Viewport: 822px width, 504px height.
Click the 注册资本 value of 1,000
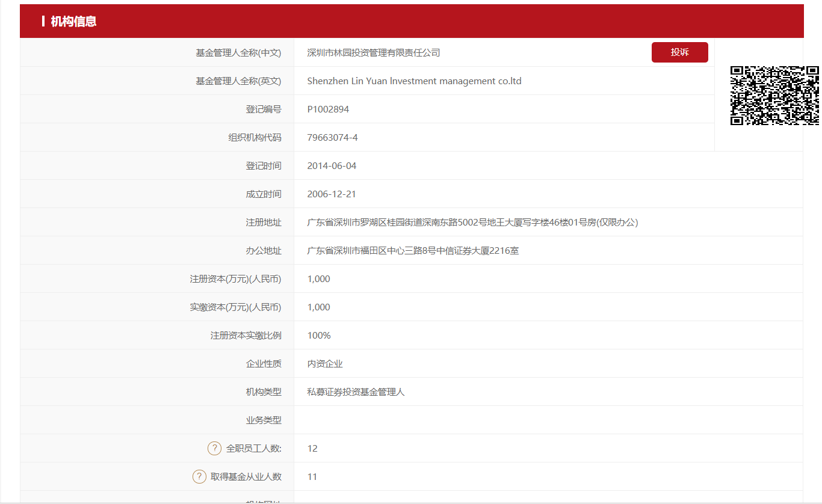318,279
